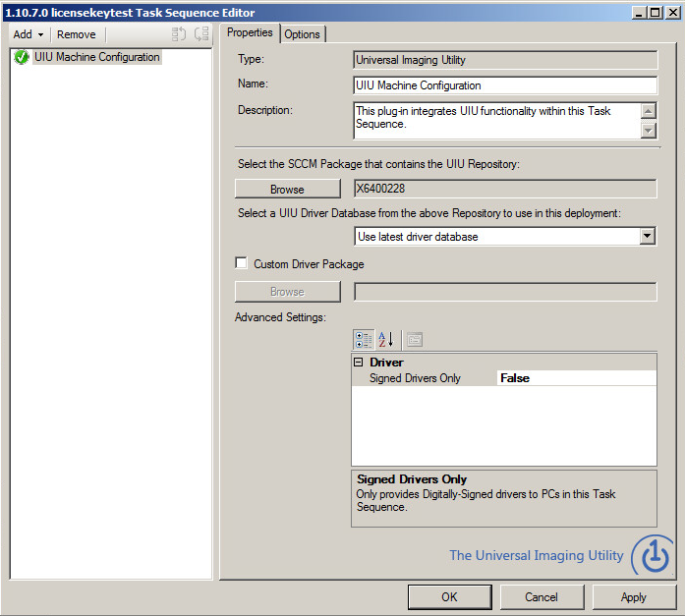Click the Apply button
The width and height of the screenshot is (685, 616).
[634, 596]
